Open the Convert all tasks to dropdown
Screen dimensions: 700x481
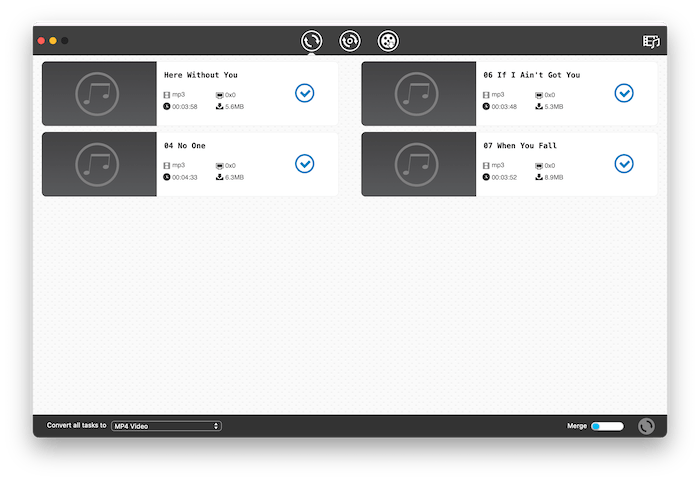166,426
